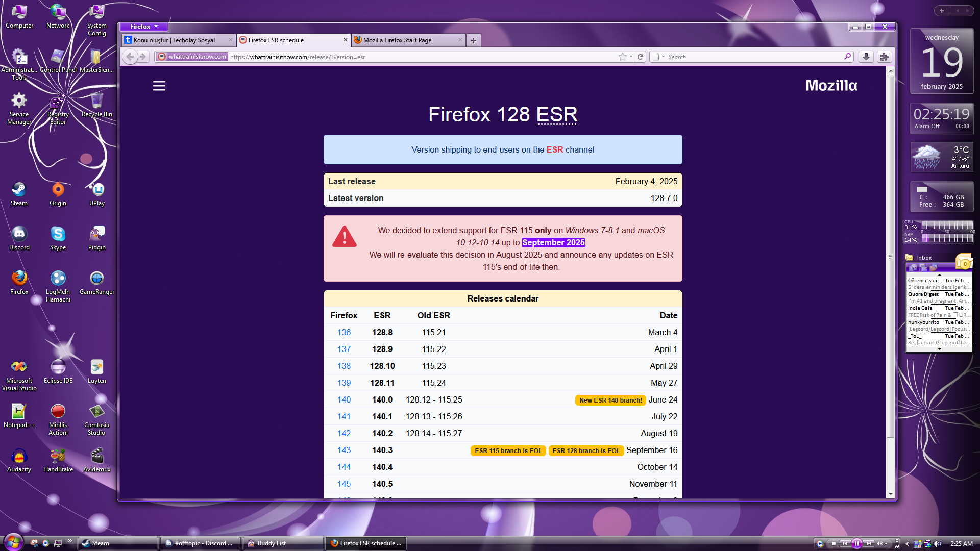Expand the quick launch chevron on taskbar
This screenshot has height=551, width=980.
point(69,541)
